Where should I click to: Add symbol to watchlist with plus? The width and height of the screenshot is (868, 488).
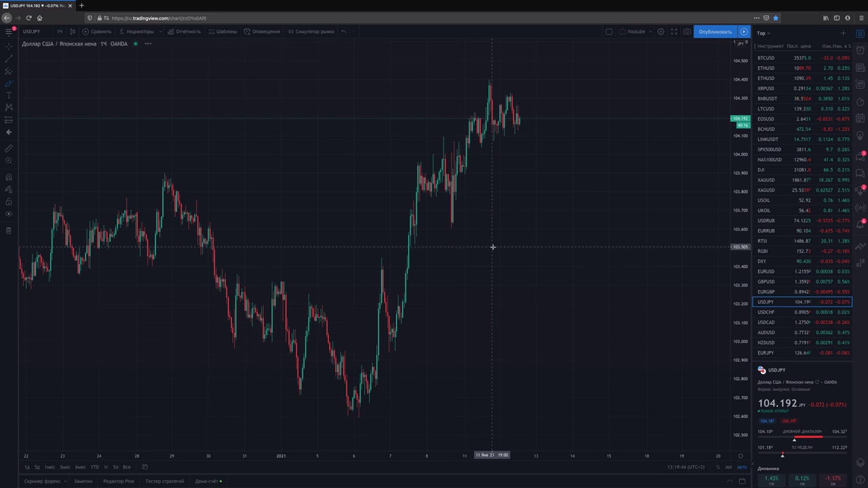844,33
